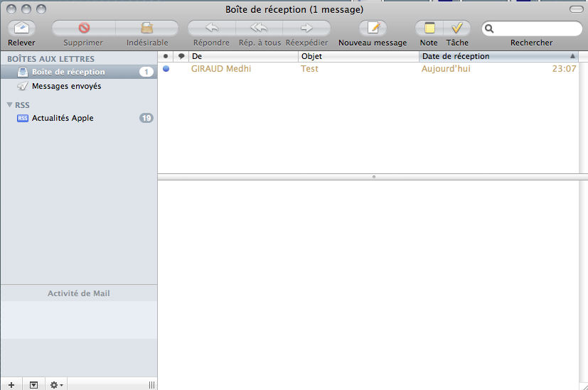
Task: Sort by Date de réception column
Action: click(491, 56)
